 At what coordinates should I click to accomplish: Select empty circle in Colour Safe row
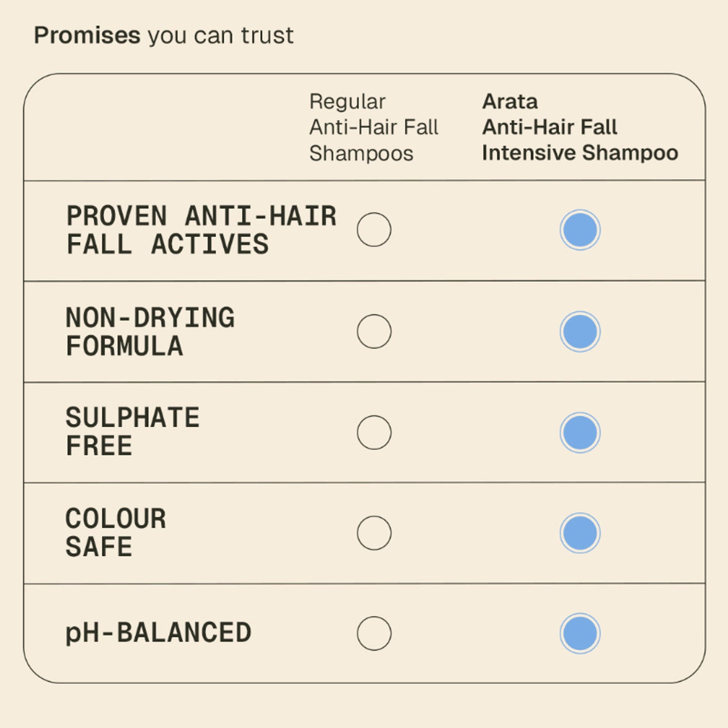coord(374,533)
